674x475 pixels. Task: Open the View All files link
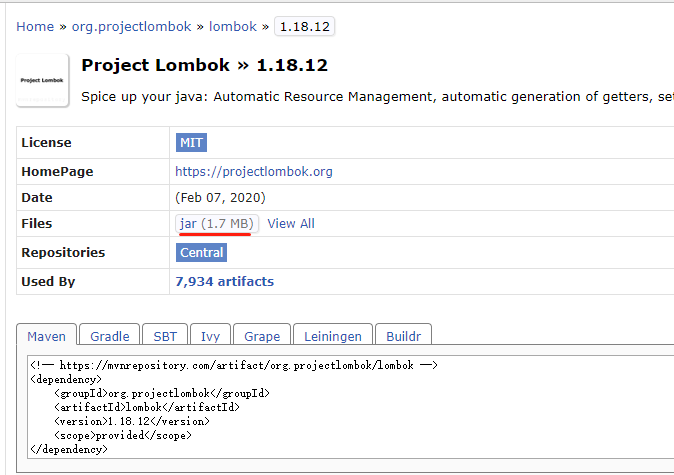[291, 223]
